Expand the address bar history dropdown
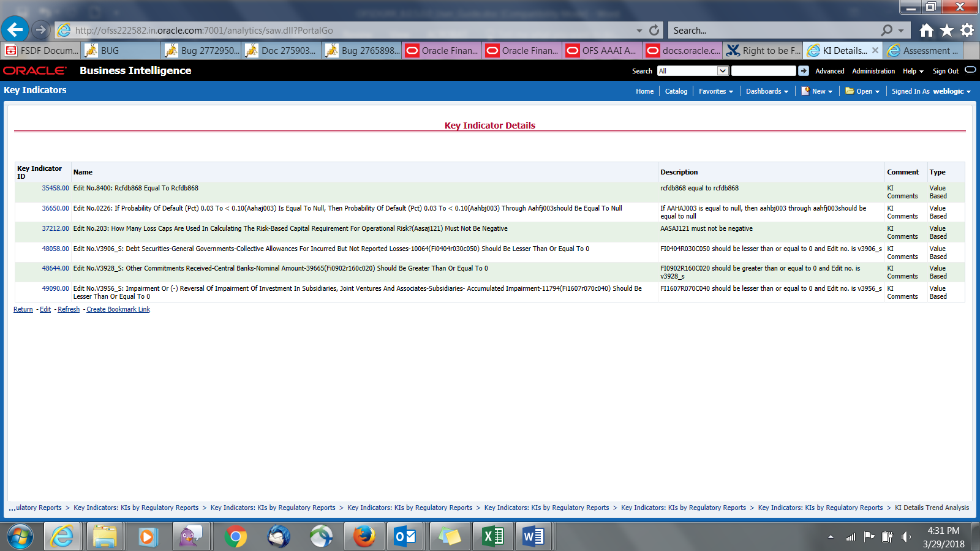This screenshot has width=980, height=551. [639, 31]
